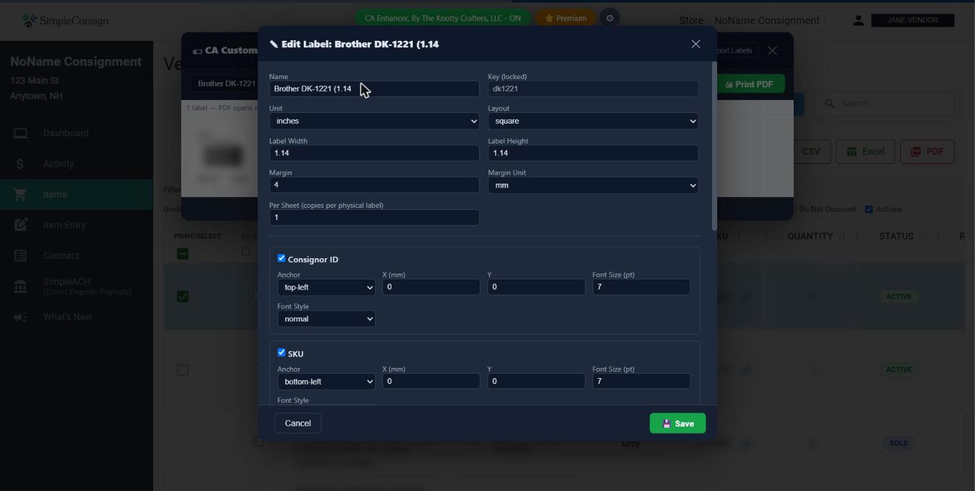Viewport: 980px width, 491px height.
Task: Click the Cancel button
Action: (298, 423)
